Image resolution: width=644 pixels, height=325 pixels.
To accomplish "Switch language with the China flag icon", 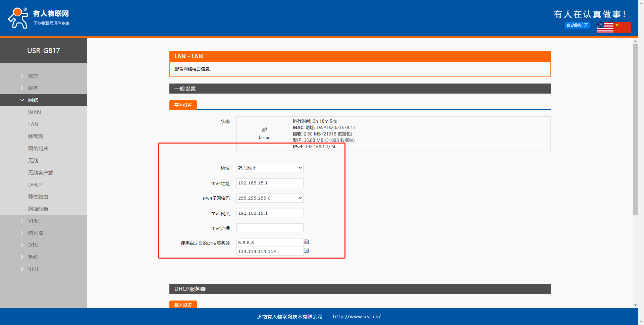I will tap(623, 28).
